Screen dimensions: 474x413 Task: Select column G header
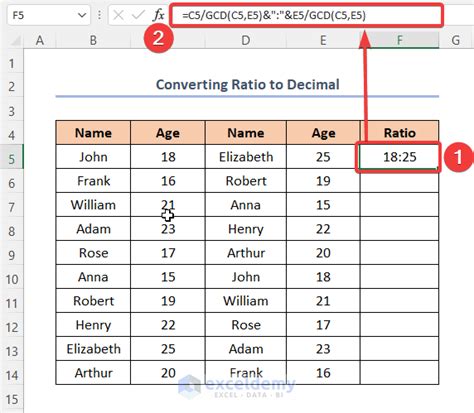pyautogui.click(x=456, y=40)
